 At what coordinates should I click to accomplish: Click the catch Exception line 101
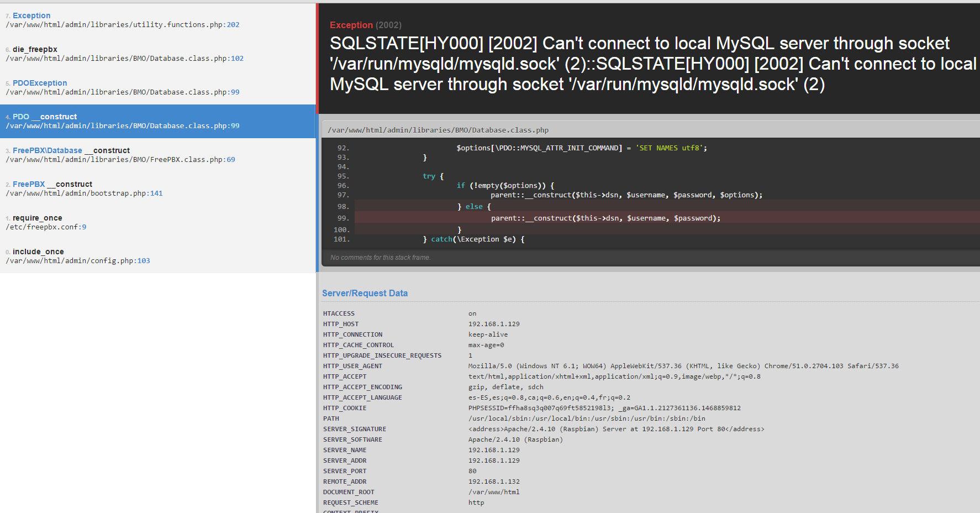click(x=473, y=239)
